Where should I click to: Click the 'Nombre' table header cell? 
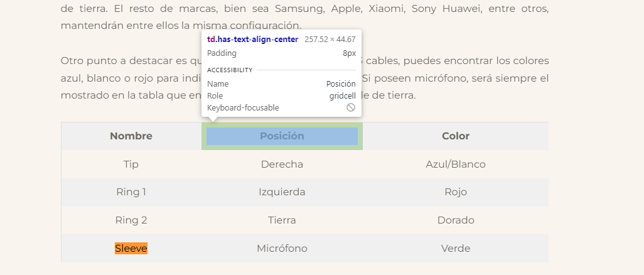coord(131,136)
